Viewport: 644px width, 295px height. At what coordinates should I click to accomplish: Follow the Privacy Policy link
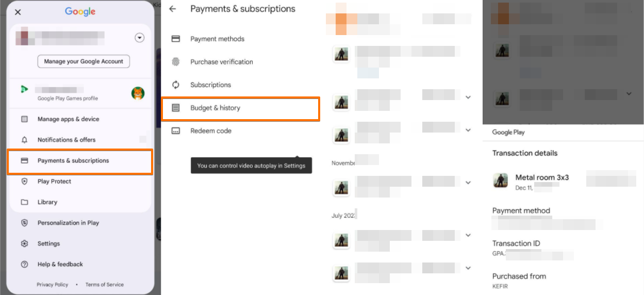click(x=52, y=285)
